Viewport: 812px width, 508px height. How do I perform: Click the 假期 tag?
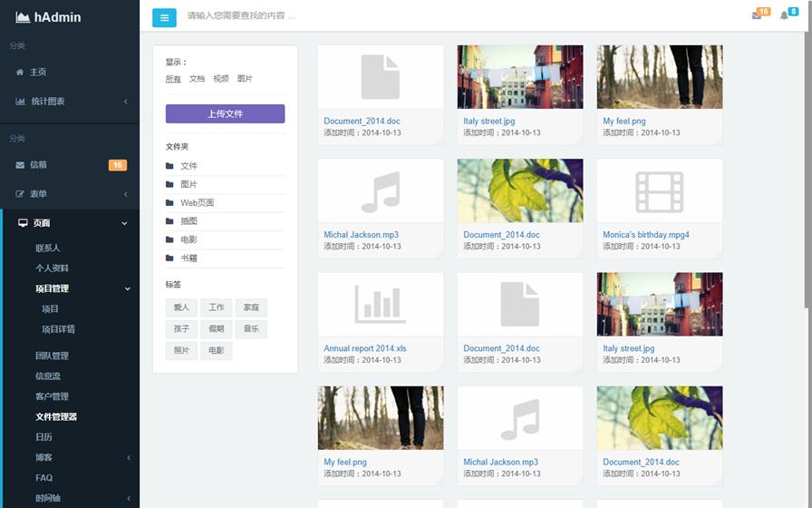(x=216, y=328)
